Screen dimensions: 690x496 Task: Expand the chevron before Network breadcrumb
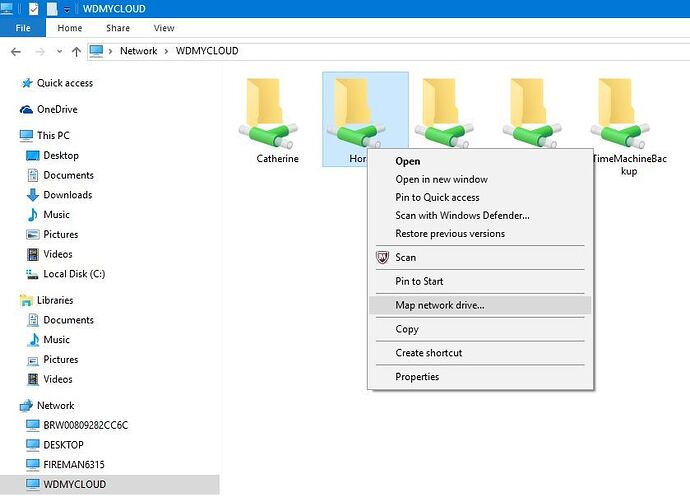point(110,51)
